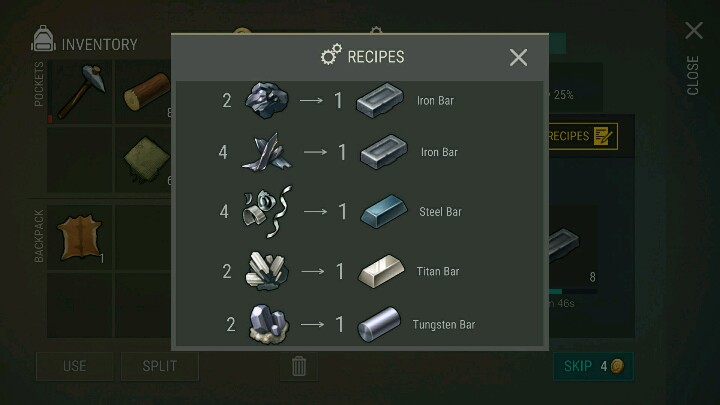Click the USE button
The image size is (720, 405).
pos(74,366)
